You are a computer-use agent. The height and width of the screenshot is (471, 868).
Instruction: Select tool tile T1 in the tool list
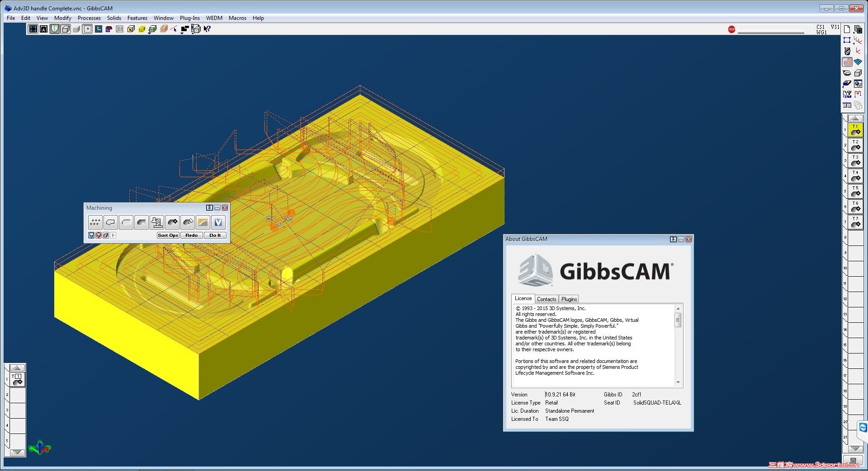[855, 130]
